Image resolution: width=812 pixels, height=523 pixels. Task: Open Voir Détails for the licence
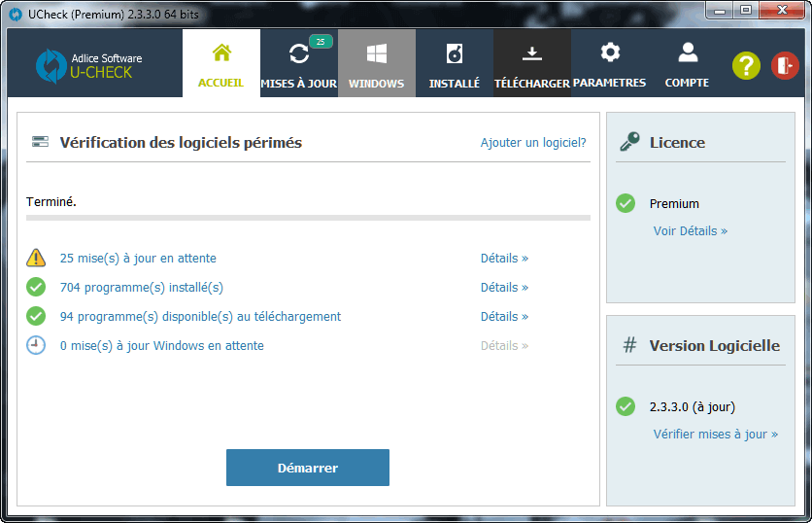(x=690, y=231)
